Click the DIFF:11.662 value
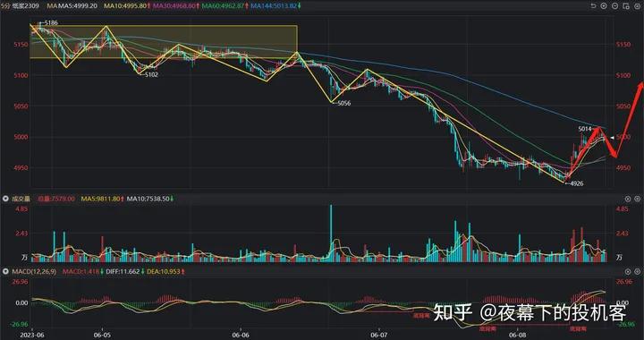Screen dimensions: 644x340 point(123,272)
